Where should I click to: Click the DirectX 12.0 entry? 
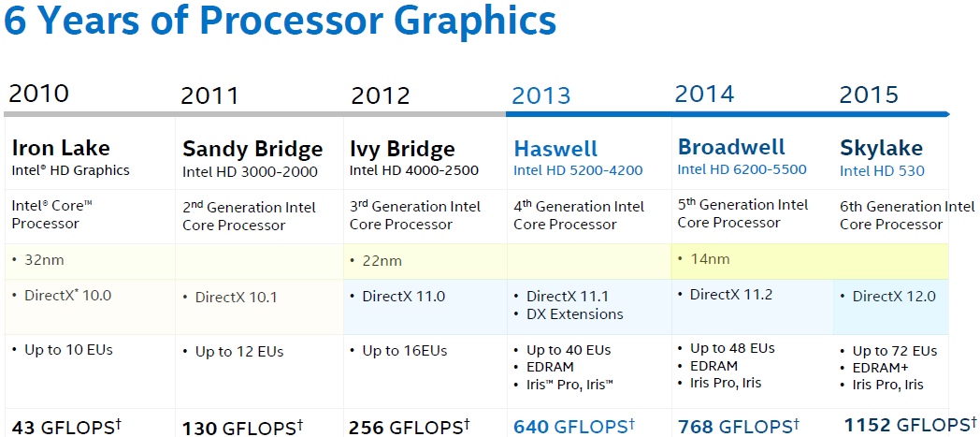893,297
